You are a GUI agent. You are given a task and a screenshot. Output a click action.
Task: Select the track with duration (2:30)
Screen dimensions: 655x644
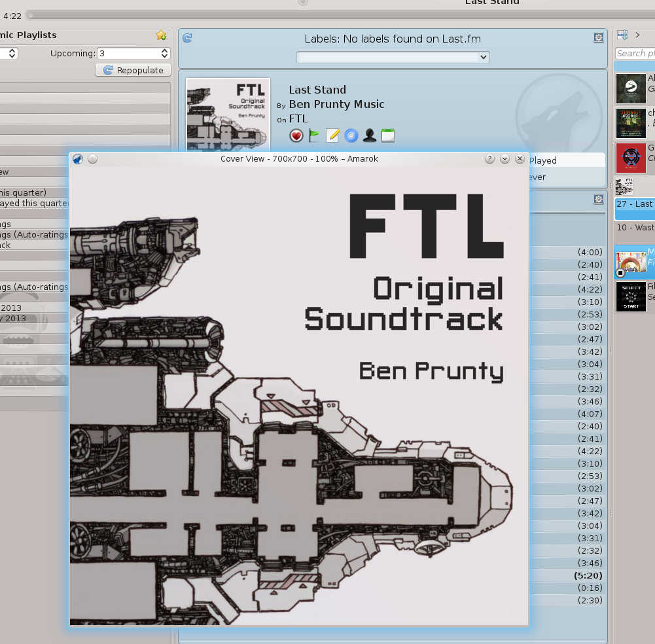(568, 600)
